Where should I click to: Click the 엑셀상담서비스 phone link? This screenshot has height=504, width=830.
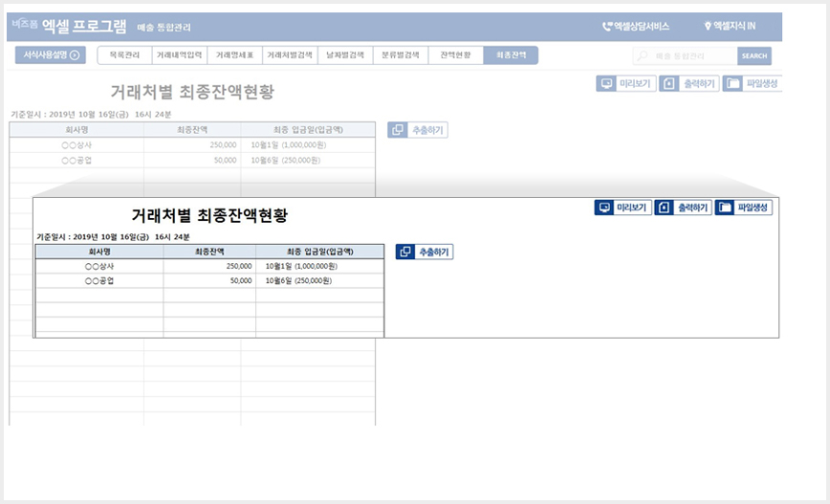(636, 26)
